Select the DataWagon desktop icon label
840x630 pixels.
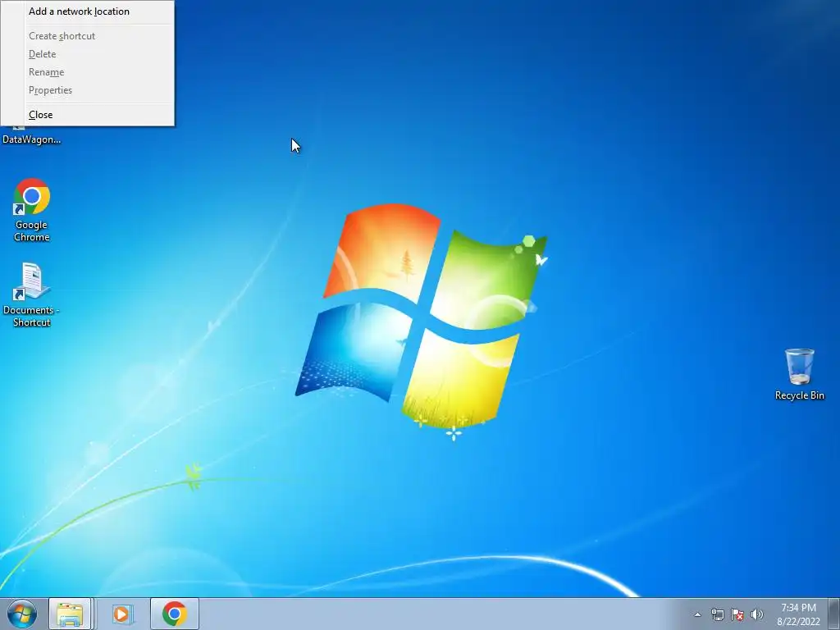click(32, 139)
